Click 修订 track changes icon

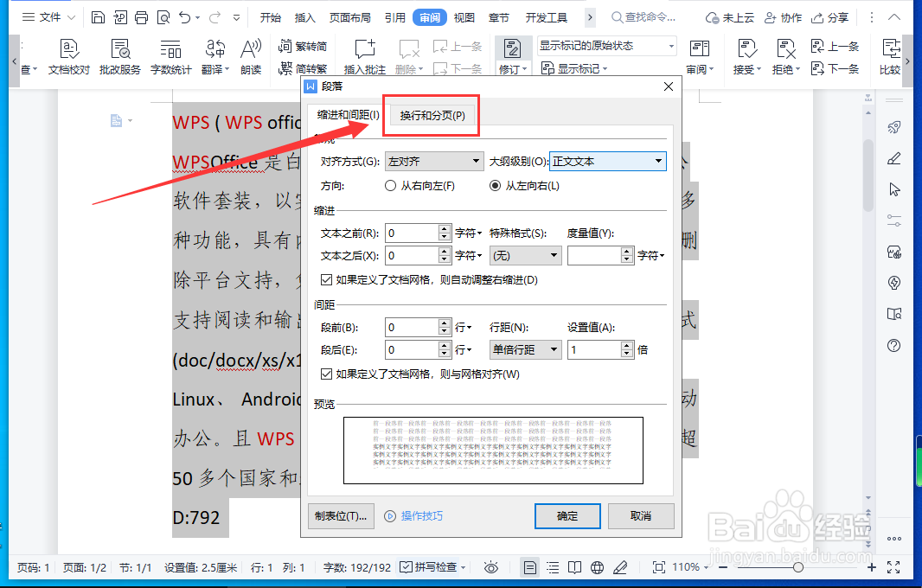coord(512,48)
